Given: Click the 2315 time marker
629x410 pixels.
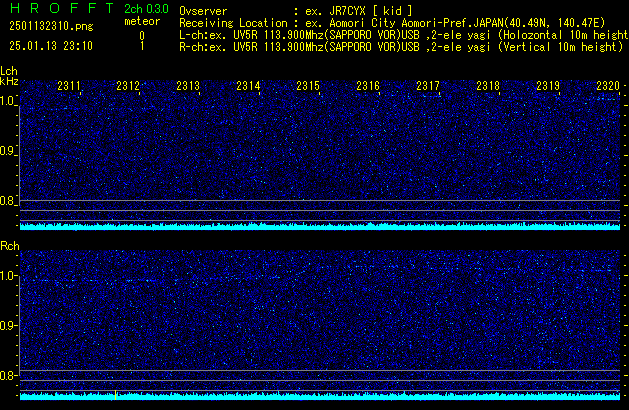Looking at the screenshot, I should coord(308,86).
